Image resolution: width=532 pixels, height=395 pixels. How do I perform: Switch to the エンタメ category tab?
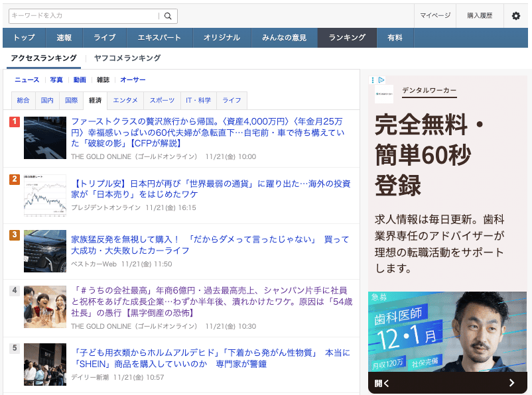tap(126, 99)
